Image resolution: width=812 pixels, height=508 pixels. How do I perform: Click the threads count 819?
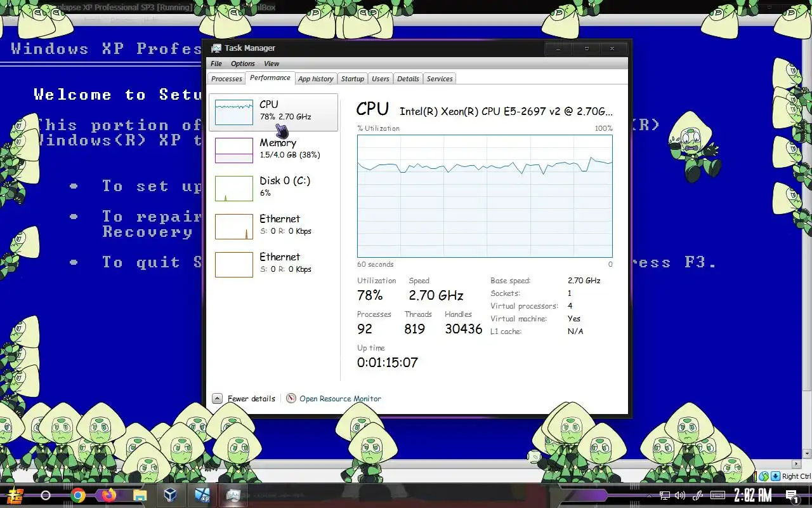[415, 329]
